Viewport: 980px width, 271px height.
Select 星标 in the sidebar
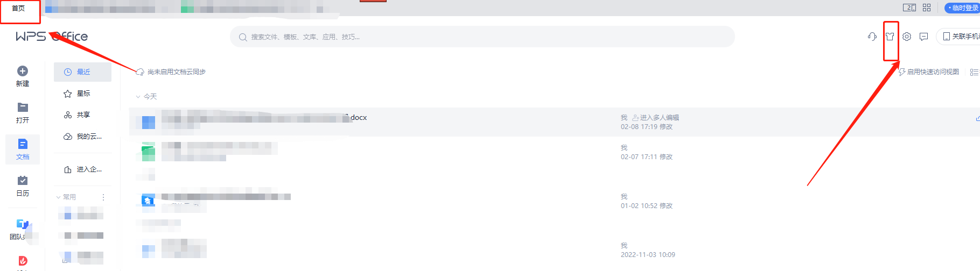82,94
